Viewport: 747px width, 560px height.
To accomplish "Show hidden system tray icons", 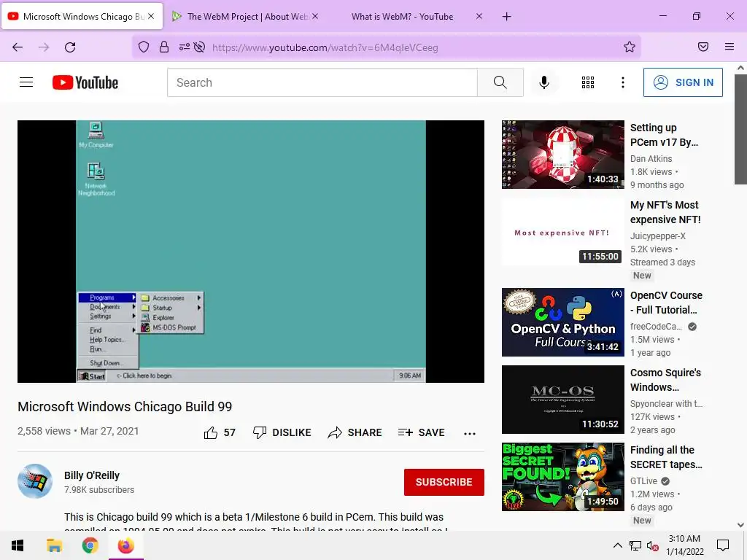I will (x=617, y=545).
